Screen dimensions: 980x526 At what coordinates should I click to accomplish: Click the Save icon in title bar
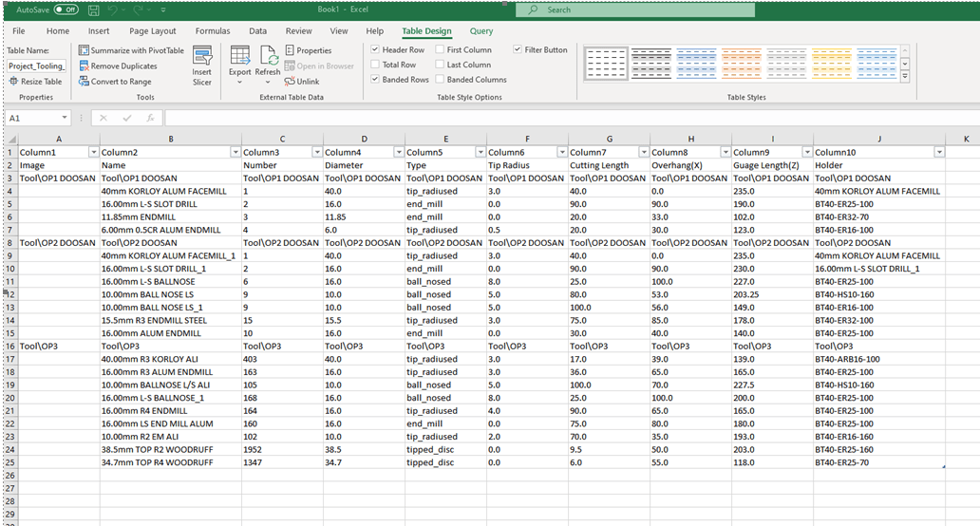click(x=93, y=10)
